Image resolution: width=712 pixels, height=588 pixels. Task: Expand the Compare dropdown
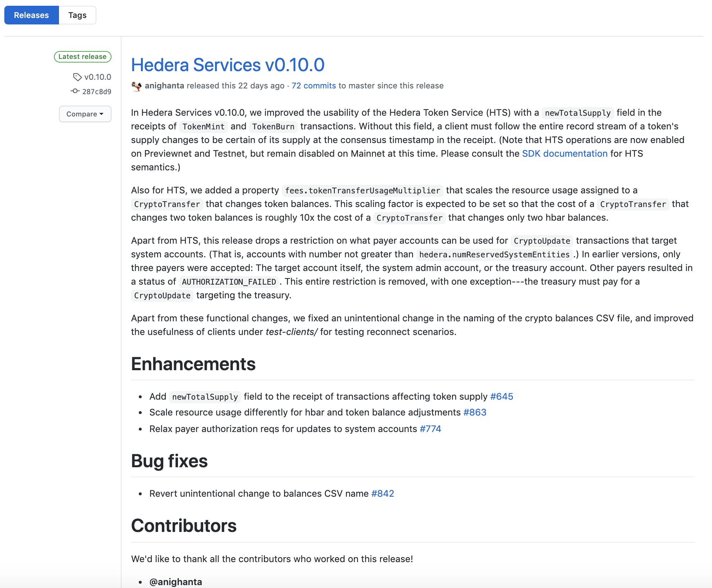pyautogui.click(x=85, y=114)
